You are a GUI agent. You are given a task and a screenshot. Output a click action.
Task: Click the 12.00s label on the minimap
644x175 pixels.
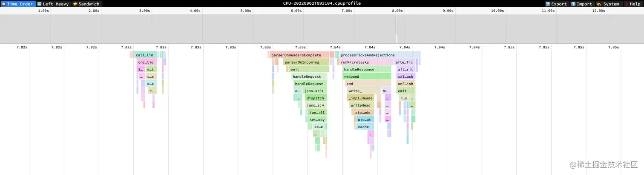point(599,11)
